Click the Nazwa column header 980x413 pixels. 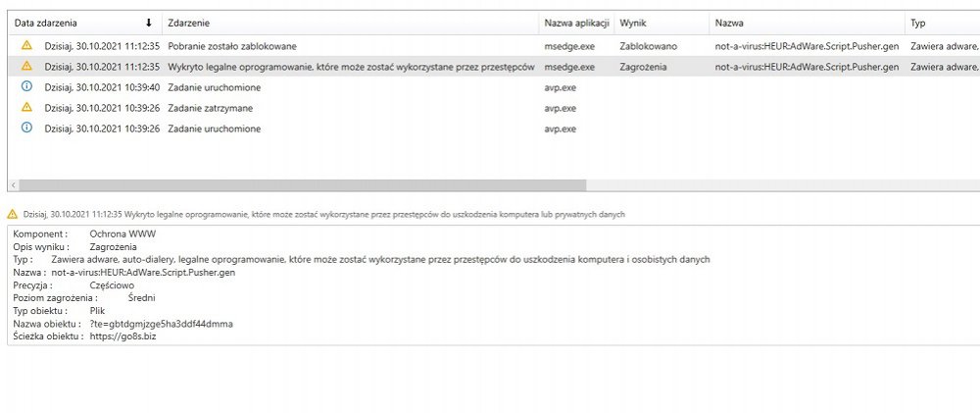[x=728, y=23]
